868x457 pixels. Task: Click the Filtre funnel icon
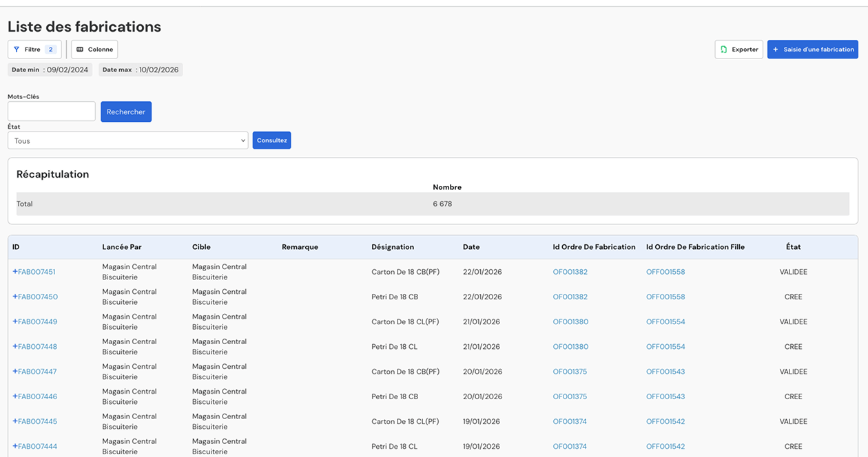(17, 50)
